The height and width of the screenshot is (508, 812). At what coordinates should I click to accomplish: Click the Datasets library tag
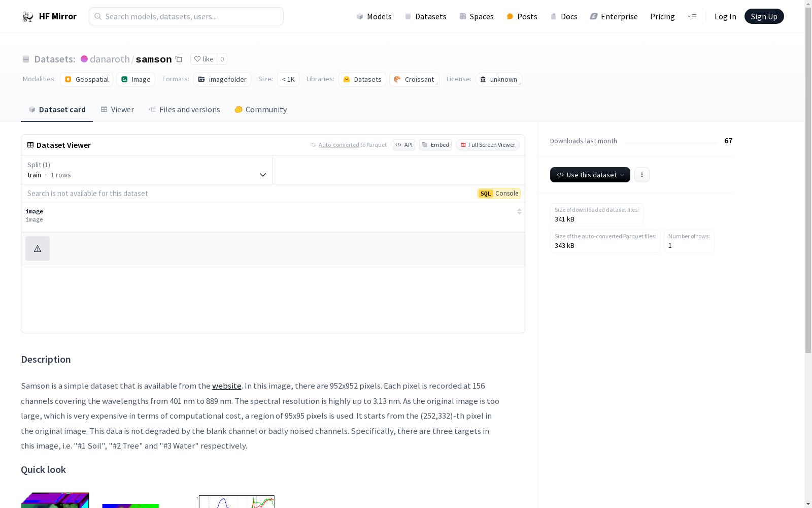coord(362,79)
